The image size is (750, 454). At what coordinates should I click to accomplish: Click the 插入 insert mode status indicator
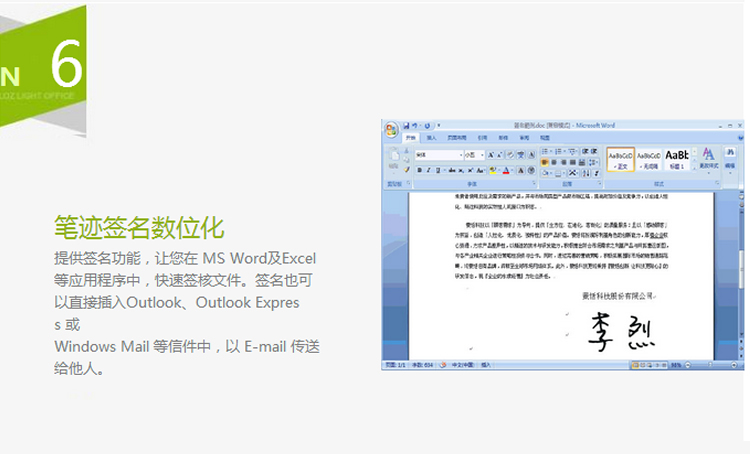point(486,365)
